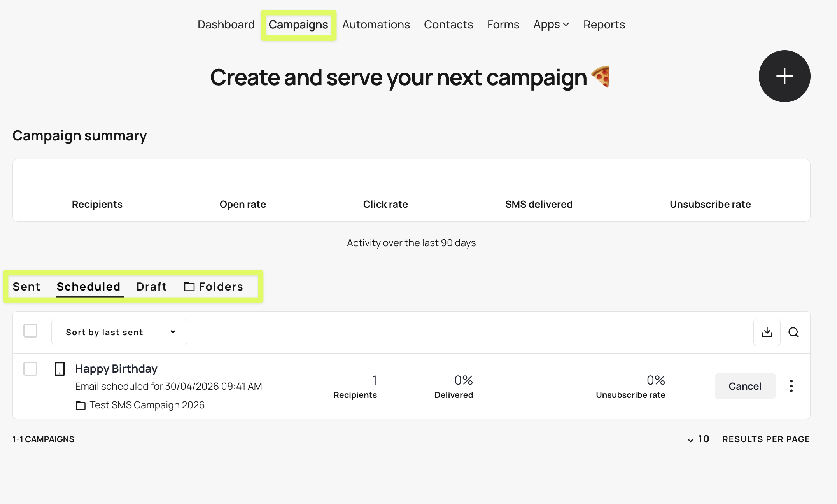Open the campaign search magnifier icon
Screen dimensions: 837x504
(x=793, y=332)
